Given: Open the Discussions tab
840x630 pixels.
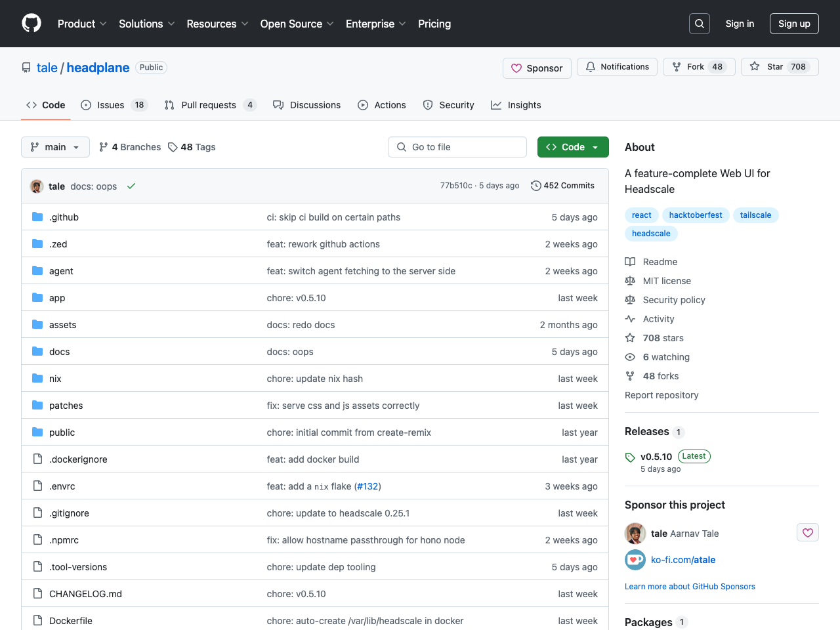Looking at the screenshot, I should pyautogui.click(x=306, y=105).
